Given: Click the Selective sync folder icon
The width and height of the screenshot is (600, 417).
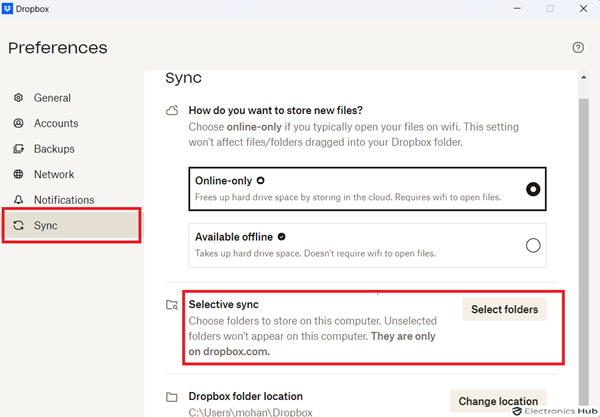Looking at the screenshot, I should tap(172, 305).
